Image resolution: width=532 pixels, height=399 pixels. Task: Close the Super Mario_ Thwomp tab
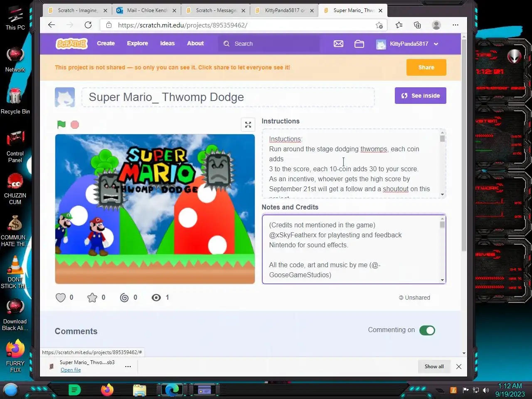point(380,10)
